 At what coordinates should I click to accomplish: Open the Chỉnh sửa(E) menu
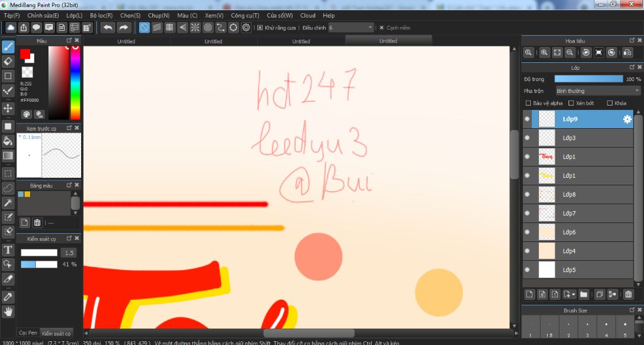43,15
